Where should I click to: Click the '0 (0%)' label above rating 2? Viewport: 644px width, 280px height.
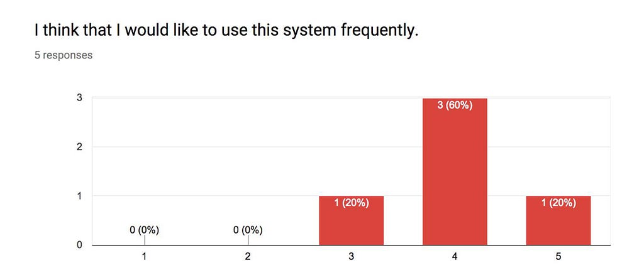pos(248,230)
